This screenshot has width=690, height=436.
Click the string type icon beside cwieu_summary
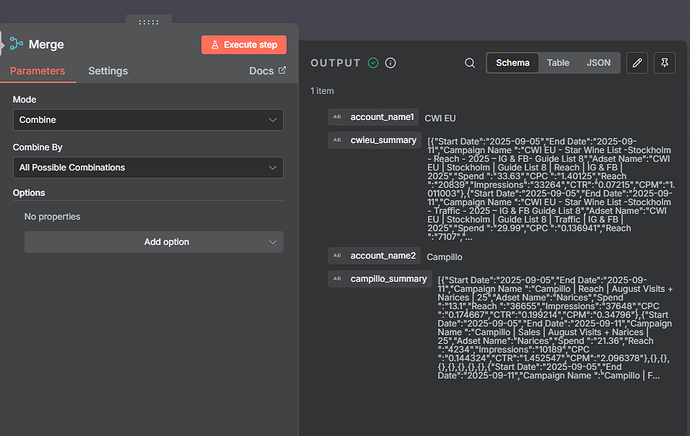pyautogui.click(x=337, y=140)
